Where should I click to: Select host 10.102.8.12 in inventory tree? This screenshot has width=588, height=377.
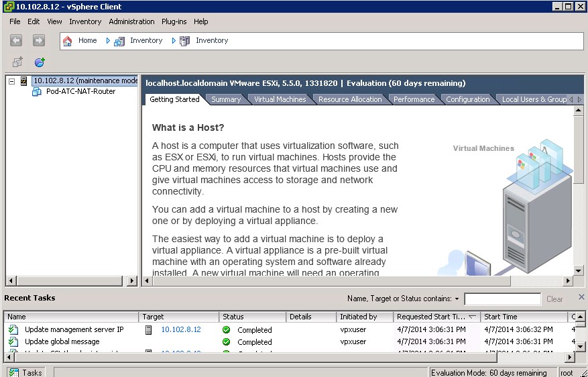[84, 80]
